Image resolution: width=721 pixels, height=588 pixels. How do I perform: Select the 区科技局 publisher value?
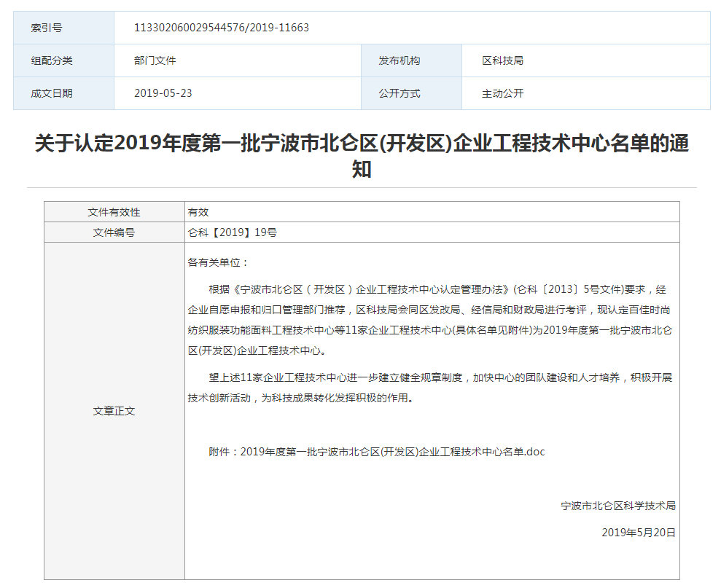502,60
